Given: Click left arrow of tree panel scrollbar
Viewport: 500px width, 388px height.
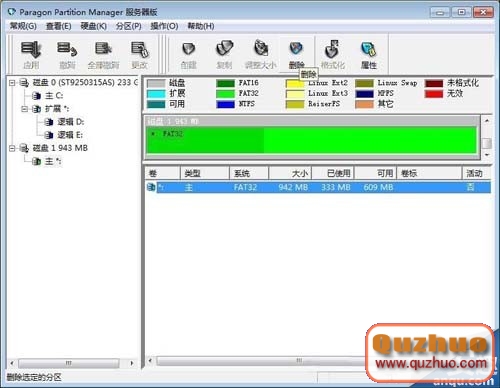Looking at the screenshot, I should point(12,363).
